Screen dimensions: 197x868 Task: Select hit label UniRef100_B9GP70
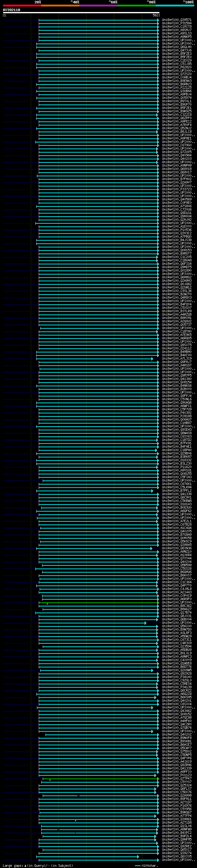[x=176, y=104]
